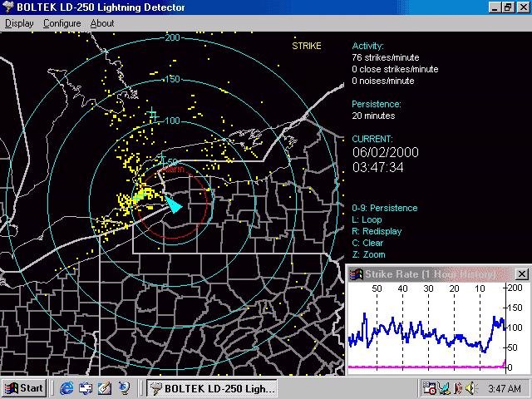Open the Configure menu
This screenshot has width=532, height=399.
pos(62,23)
